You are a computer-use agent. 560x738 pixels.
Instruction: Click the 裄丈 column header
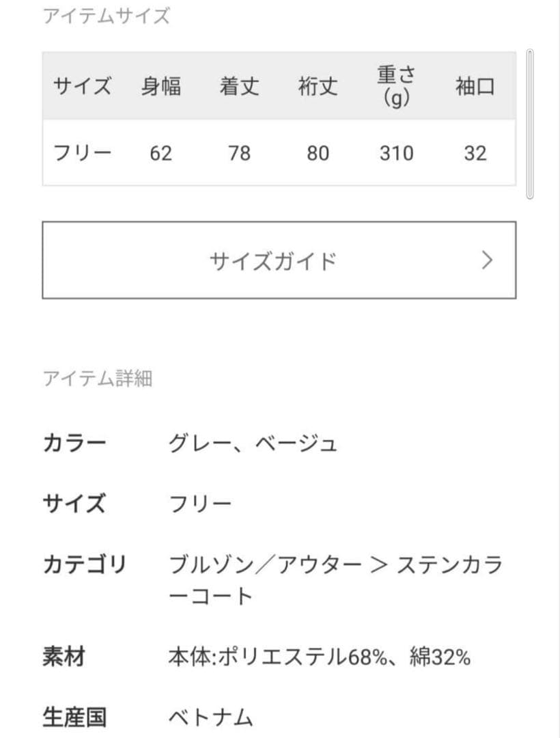click(x=319, y=86)
